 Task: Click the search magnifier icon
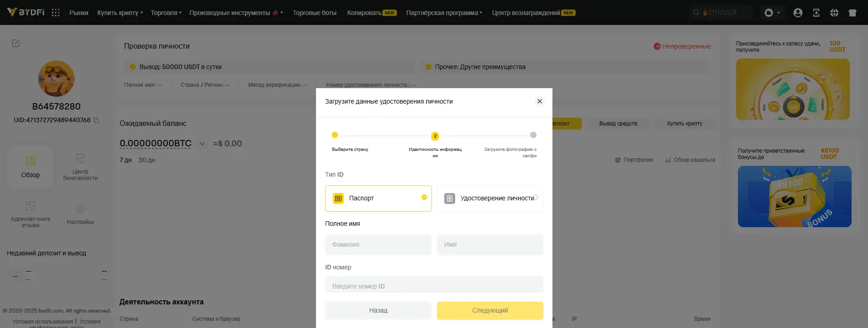(x=696, y=12)
